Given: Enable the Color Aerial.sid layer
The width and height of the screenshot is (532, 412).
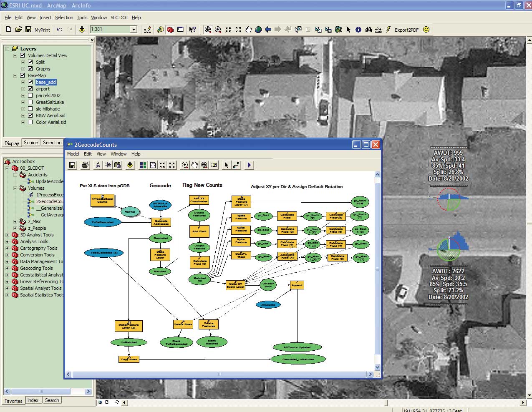Looking at the screenshot, I should coord(30,122).
